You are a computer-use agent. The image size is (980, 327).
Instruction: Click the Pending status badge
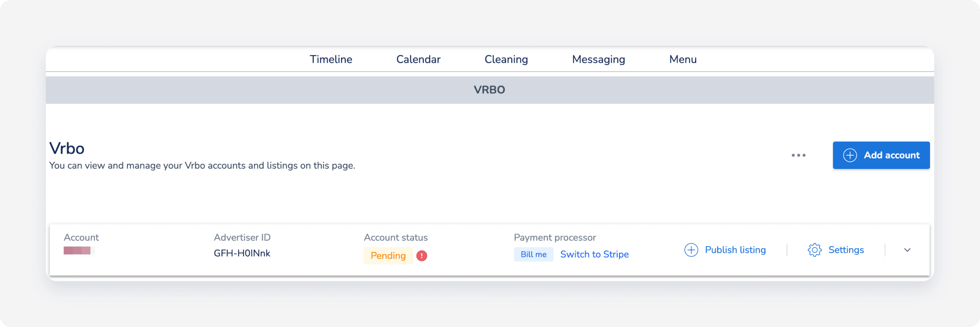coord(388,255)
